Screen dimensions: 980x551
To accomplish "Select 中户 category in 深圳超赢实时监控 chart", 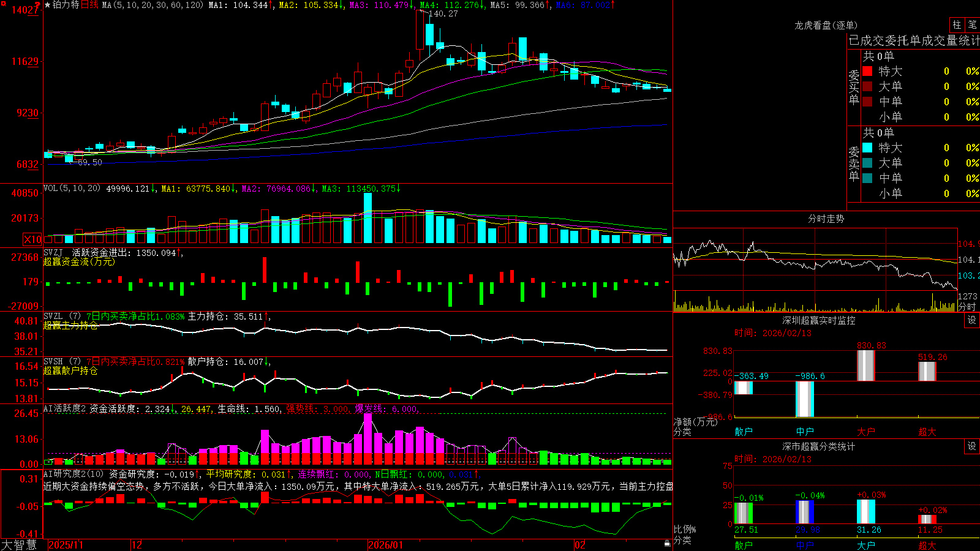I will pos(805,432).
